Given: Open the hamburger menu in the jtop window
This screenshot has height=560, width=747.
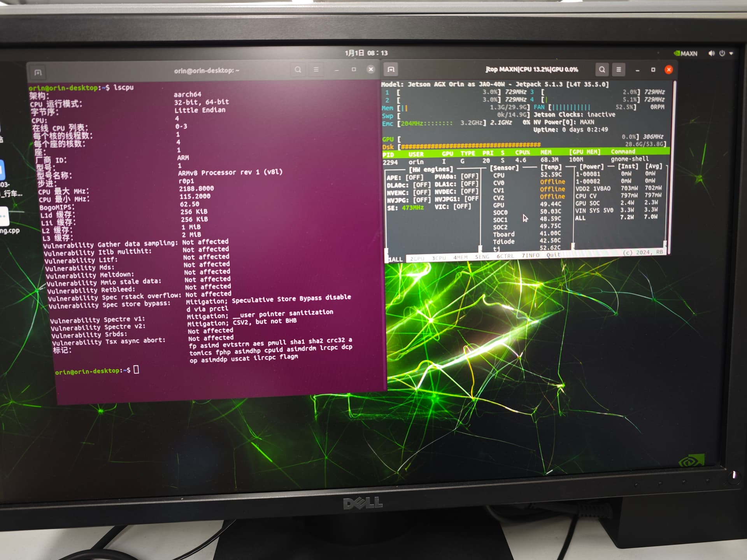Looking at the screenshot, I should [x=619, y=70].
